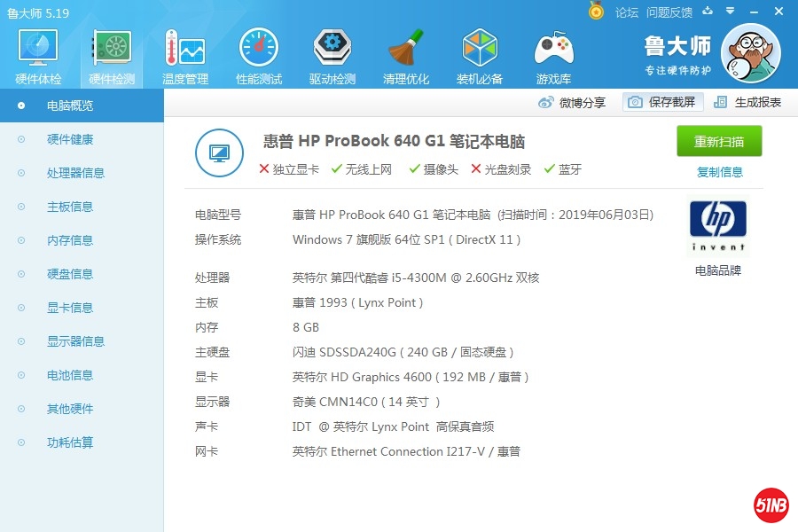Select 处理器信息 in the sidebar
This screenshot has width=798, height=532.
point(75,173)
